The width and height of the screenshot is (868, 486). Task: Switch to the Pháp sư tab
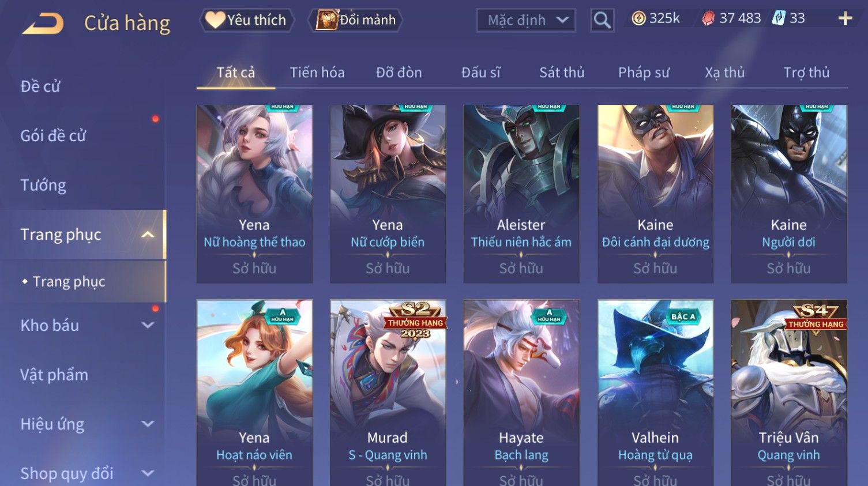pyautogui.click(x=644, y=73)
